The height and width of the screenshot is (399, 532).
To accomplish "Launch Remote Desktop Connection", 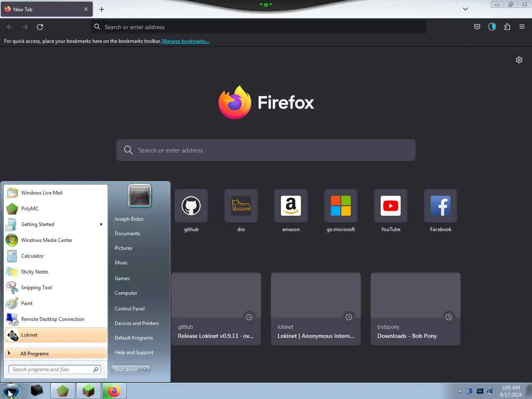I will [x=56, y=319].
